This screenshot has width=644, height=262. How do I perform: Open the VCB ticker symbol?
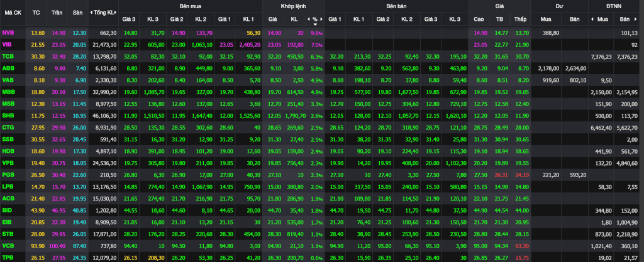point(8,246)
